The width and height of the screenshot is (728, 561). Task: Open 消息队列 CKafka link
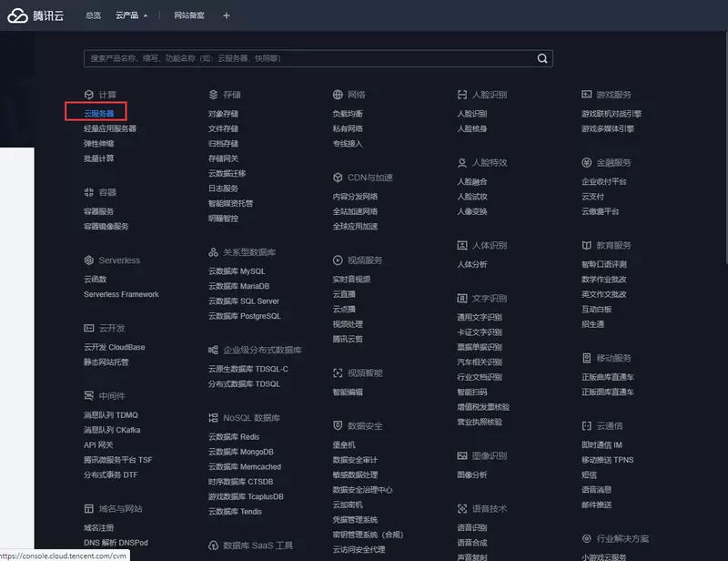click(112, 430)
